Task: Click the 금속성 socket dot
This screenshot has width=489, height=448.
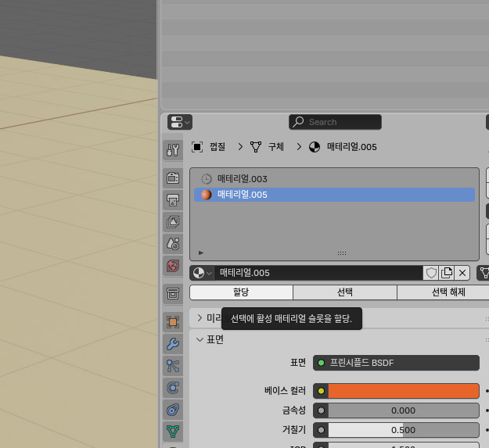Action: pyautogui.click(x=321, y=410)
